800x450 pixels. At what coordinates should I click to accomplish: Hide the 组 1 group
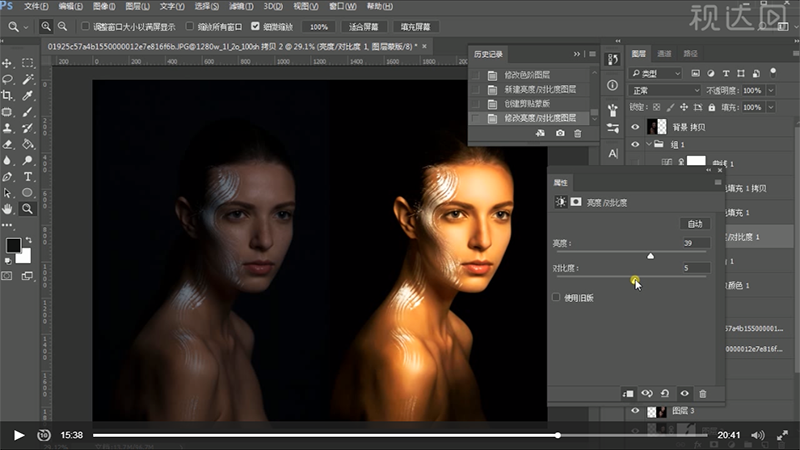click(x=635, y=144)
